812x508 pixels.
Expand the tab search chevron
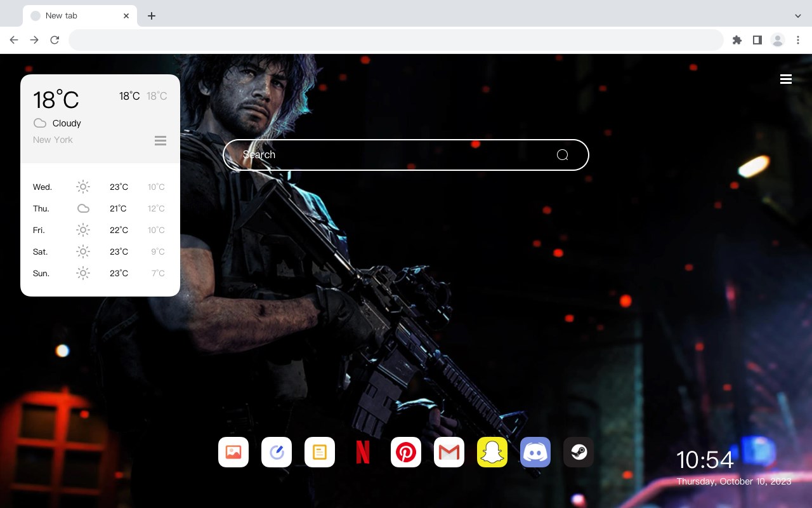click(798, 16)
